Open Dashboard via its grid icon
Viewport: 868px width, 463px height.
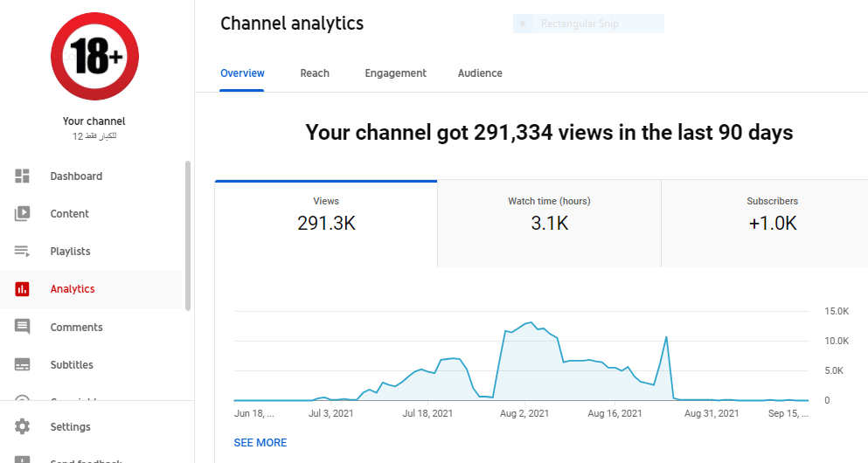click(x=22, y=176)
